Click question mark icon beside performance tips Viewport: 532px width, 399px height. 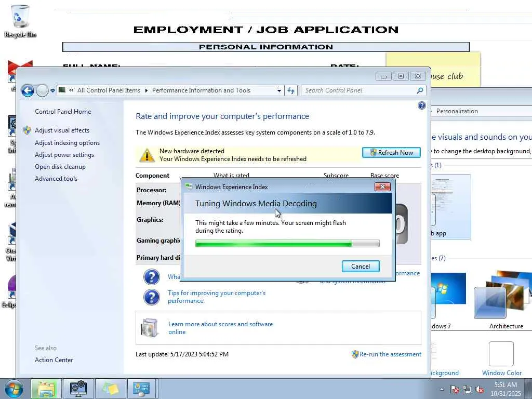point(152,297)
